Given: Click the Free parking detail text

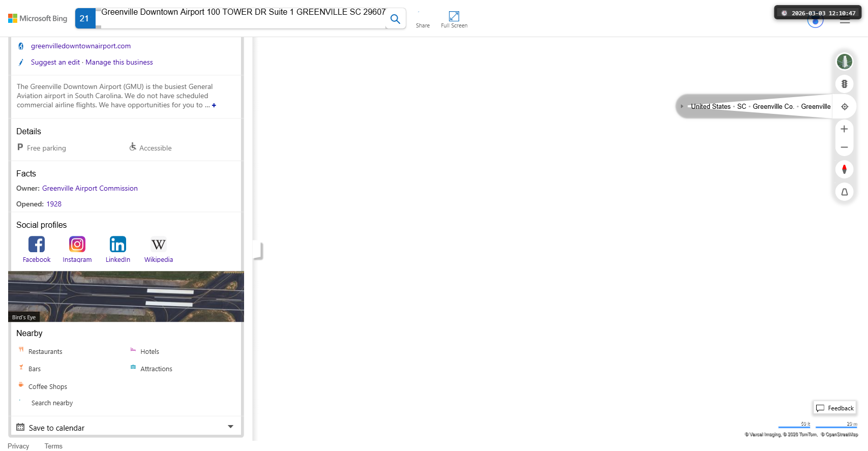Looking at the screenshot, I should (x=46, y=148).
